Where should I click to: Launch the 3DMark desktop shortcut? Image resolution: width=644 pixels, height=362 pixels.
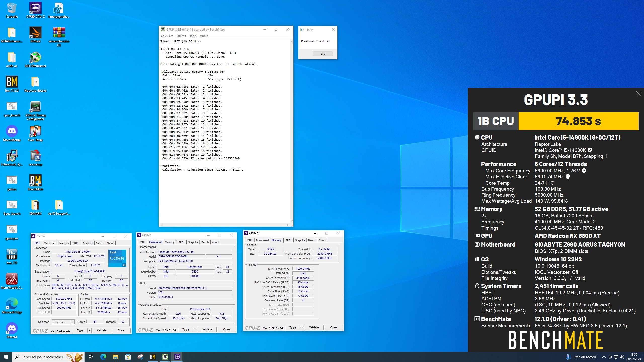click(x=35, y=35)
